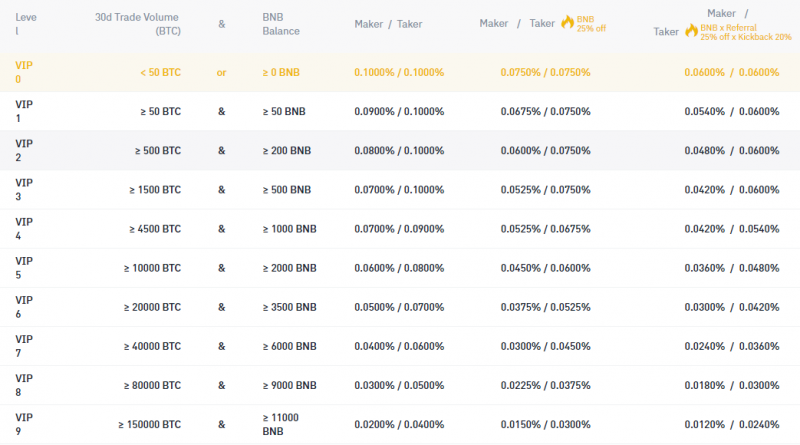Click the 0.0800% / 0.1000% fee cell

click(x=399, y=151)
